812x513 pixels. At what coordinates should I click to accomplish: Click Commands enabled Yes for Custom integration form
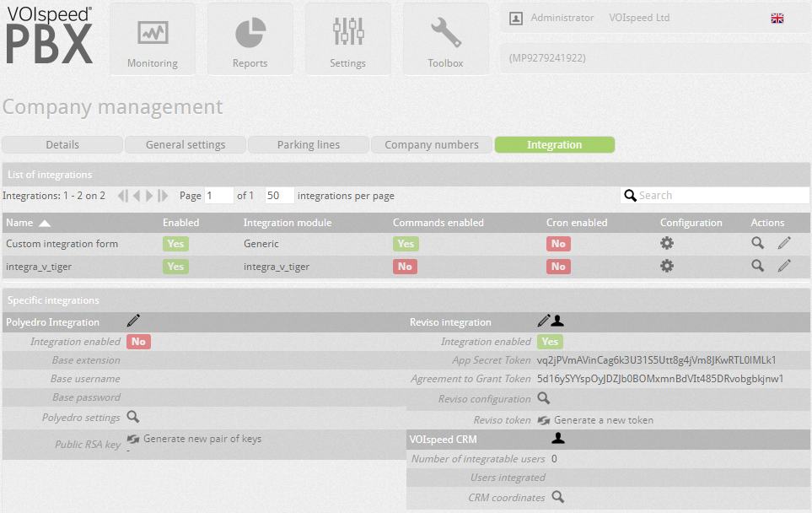(406, 244)
